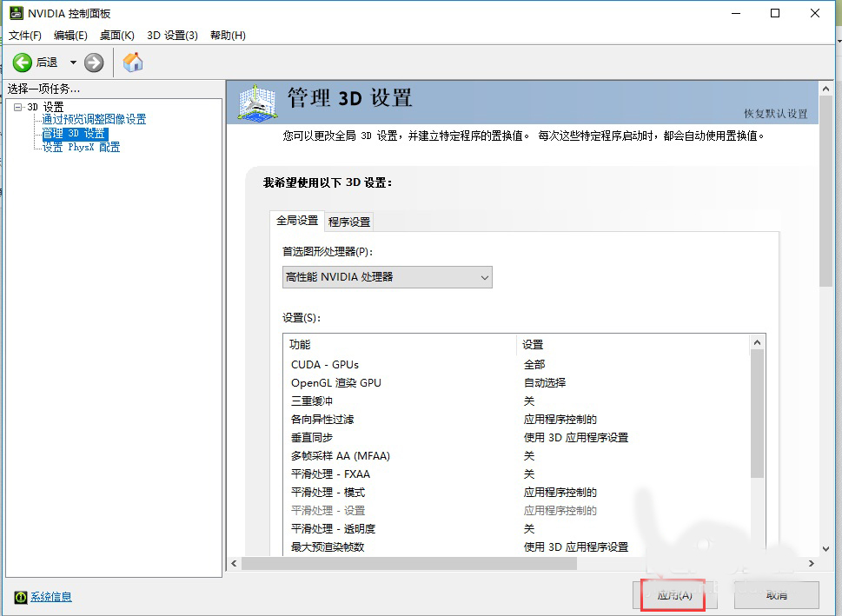The height and width of the screenshot is (616, 842).
Task: Click the main panel vertical scrollbar thumb
Action: tap(825, 191)
